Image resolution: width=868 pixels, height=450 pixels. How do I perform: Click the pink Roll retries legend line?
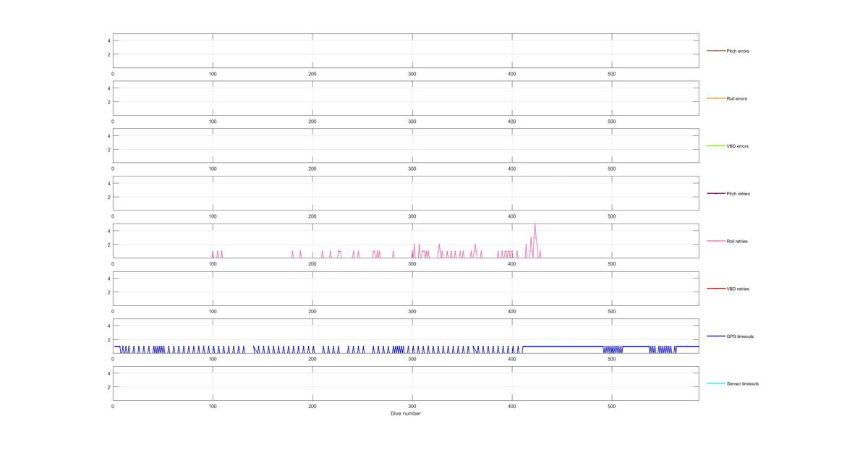pos(715,241)
